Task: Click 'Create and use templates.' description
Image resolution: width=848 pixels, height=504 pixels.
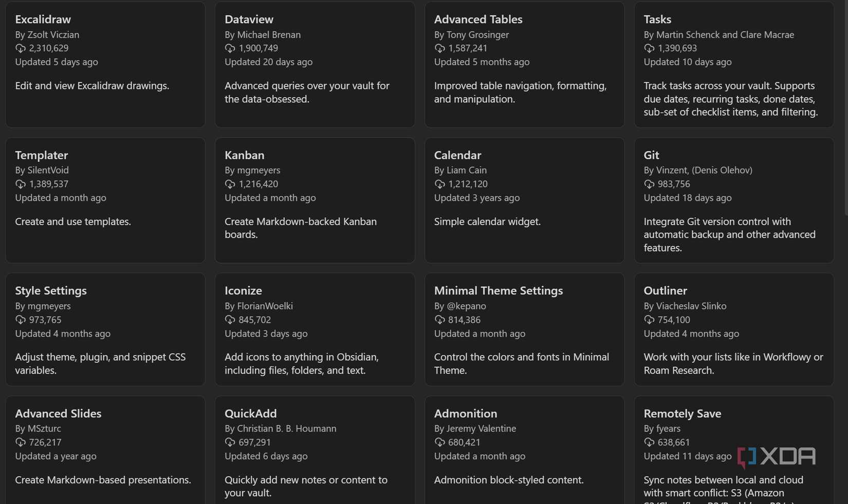Action: click(73, 221)
